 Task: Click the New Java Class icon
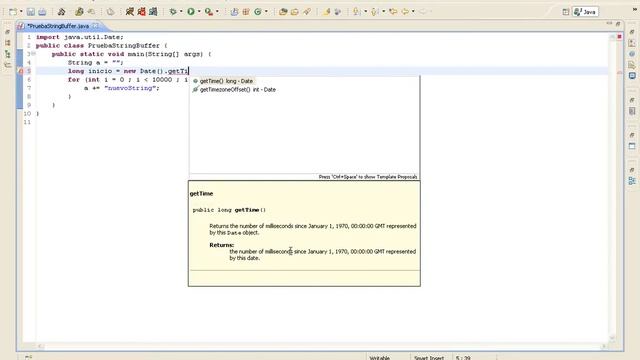click(x=258, y=12)
